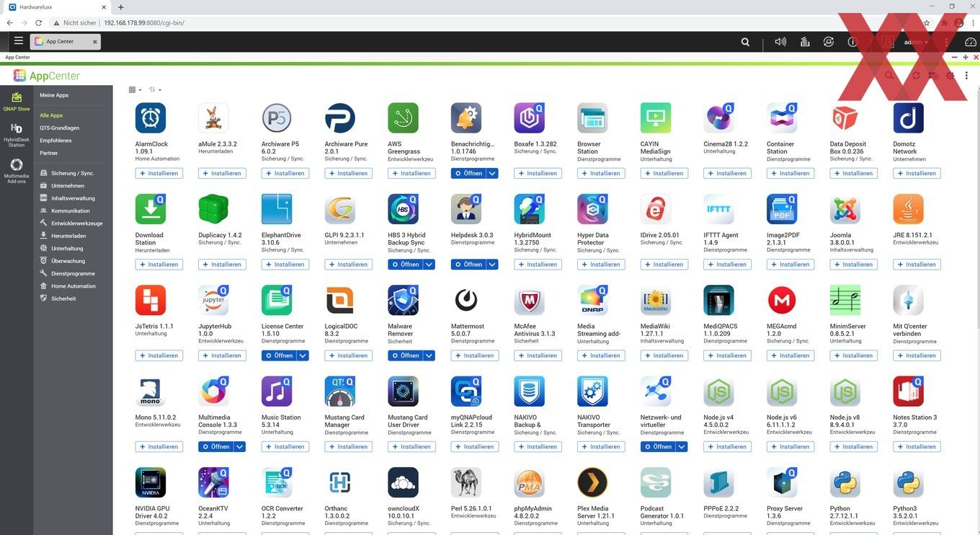
Task: Open the Mattermost app icon
Action: (x=466, y=300)
